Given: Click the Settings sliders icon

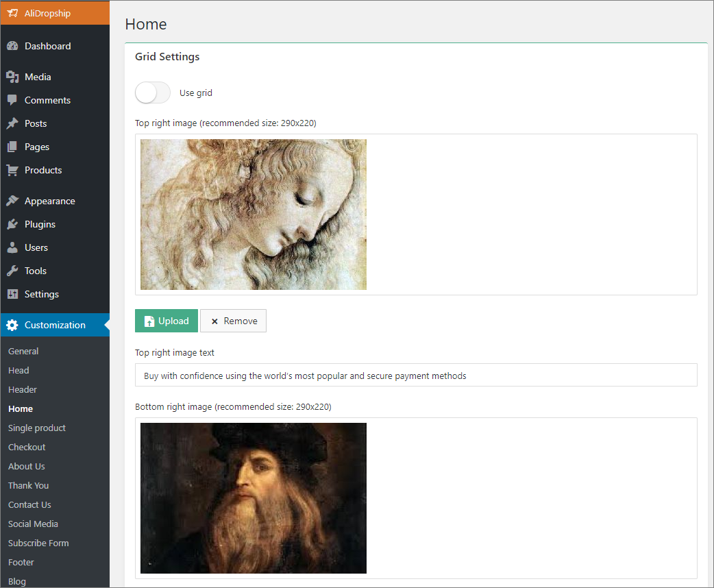Looking at the screenshot, I should [x=12, y=294].
